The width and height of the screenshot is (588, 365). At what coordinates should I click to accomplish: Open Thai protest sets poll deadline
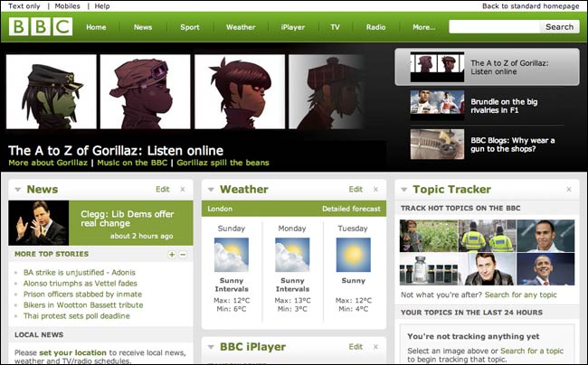[x=77, y=316]
